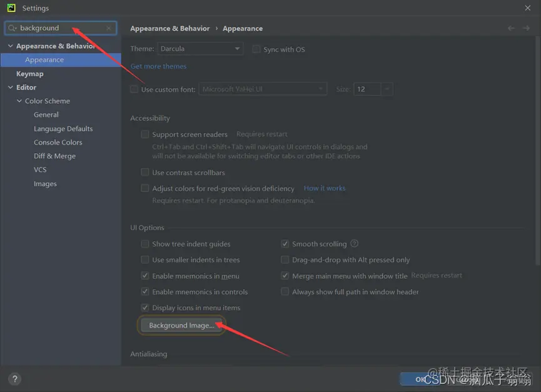Click the font size field showing 12
Viewport: 541px width, 392px height.
point(367,89)
